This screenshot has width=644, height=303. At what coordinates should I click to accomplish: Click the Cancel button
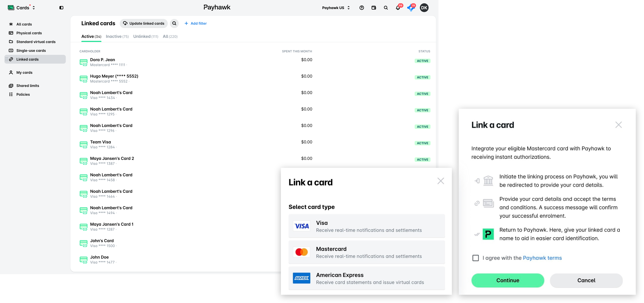586,280
